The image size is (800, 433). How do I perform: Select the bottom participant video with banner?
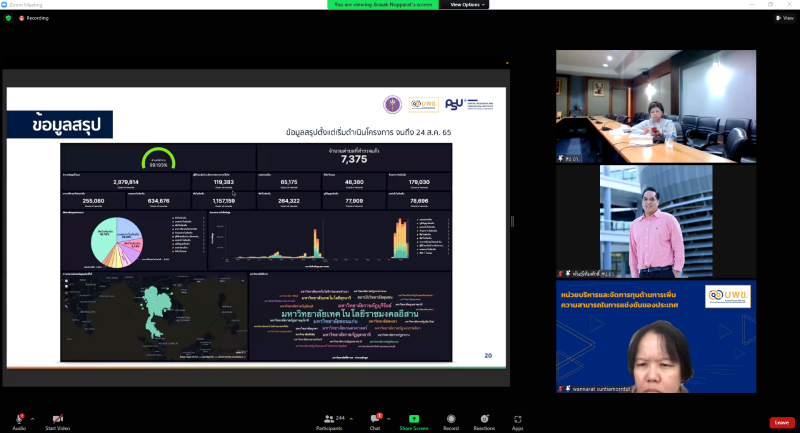655,336
